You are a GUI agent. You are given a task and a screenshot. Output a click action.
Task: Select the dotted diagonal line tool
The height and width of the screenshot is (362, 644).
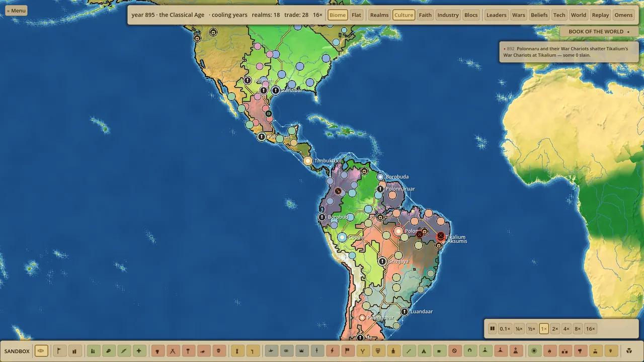point(409,351)
